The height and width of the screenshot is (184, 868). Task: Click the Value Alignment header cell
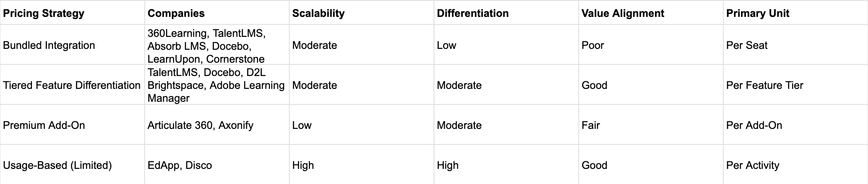(651, 13)
